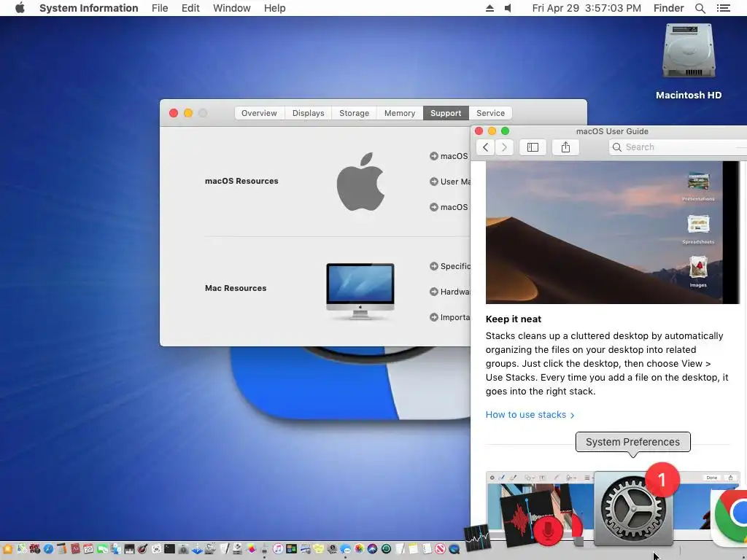Open Stickies from the Dock
This screenshot has height=560, width=747.
pos(318,549)
